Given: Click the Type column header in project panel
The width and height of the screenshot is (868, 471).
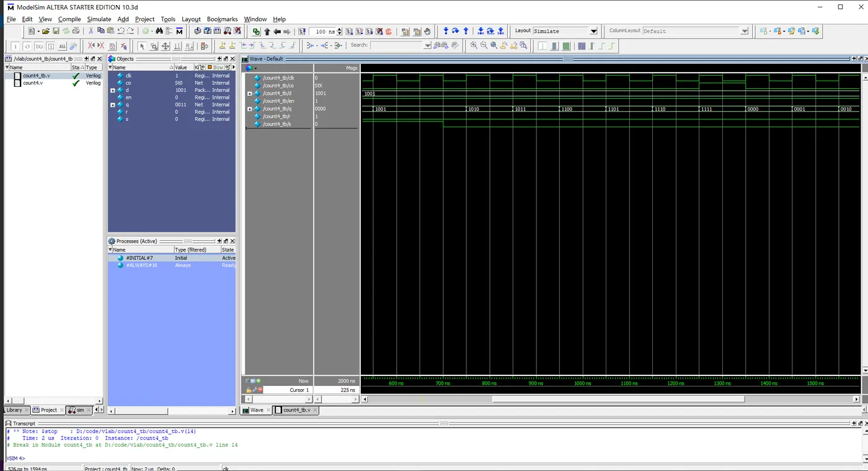Looking at the screenshot, I should (x=93, y=67).
